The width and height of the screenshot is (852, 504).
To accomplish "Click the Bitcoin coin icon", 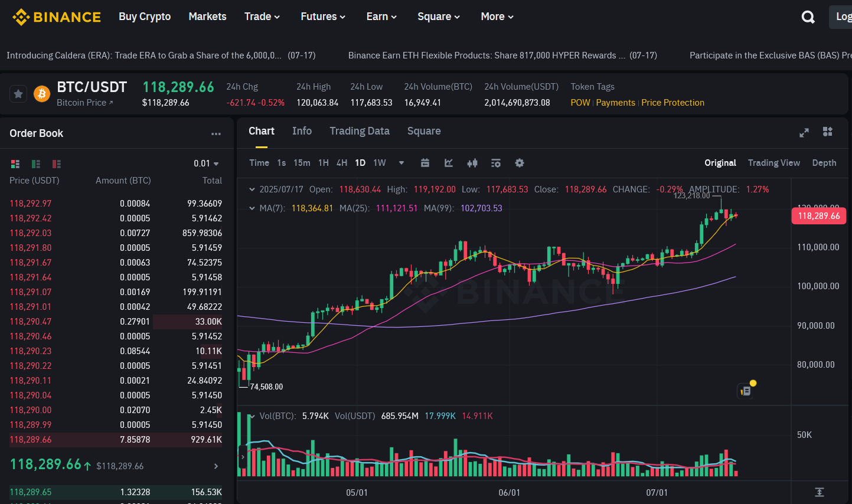I will coord(42,94).
